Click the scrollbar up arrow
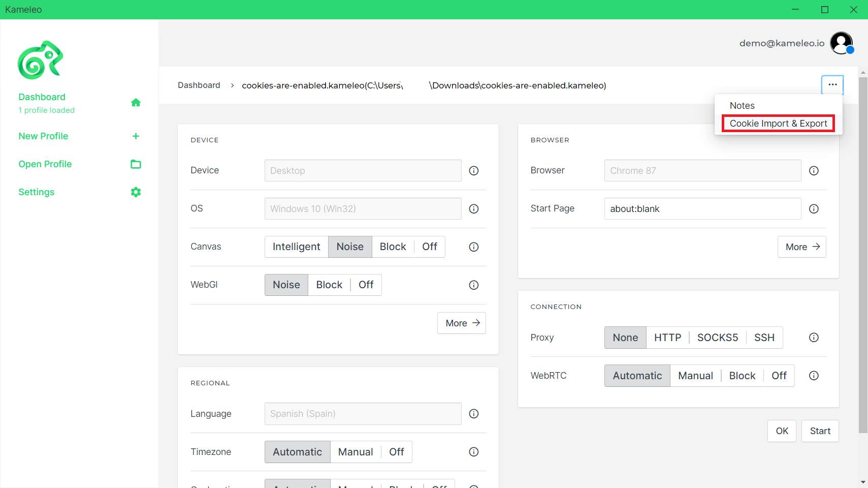The image size is (868, 488). 863,73
